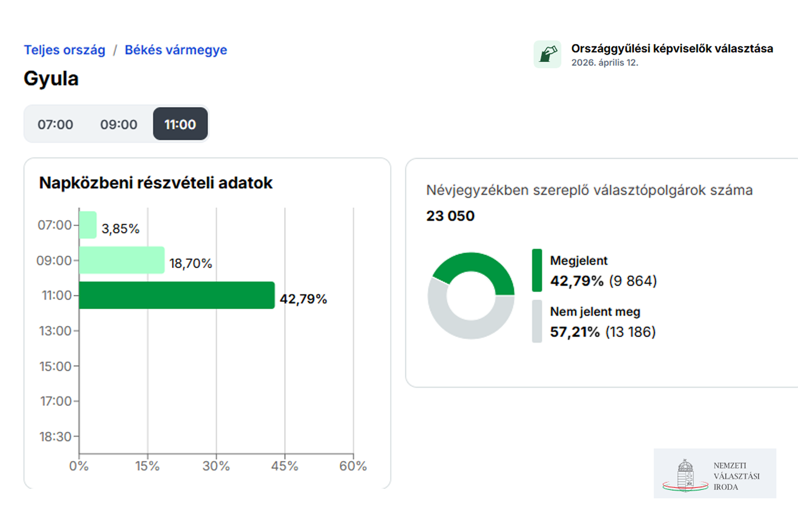Click the green Megjelent legend swatch
The width and height of the screenshot is (798, 532).
(537, 270)
